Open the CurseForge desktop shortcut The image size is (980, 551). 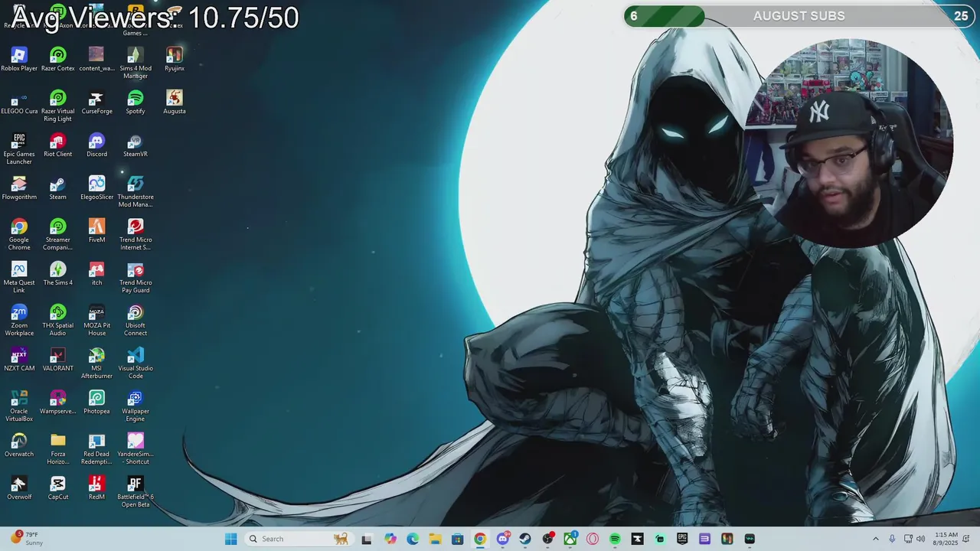coord(96,103)
